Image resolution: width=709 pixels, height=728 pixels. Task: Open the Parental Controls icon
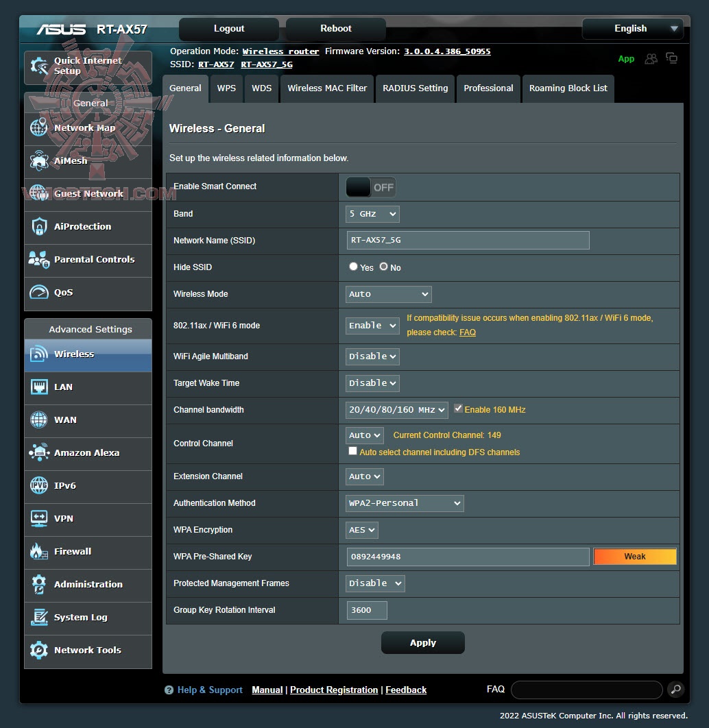39,260
